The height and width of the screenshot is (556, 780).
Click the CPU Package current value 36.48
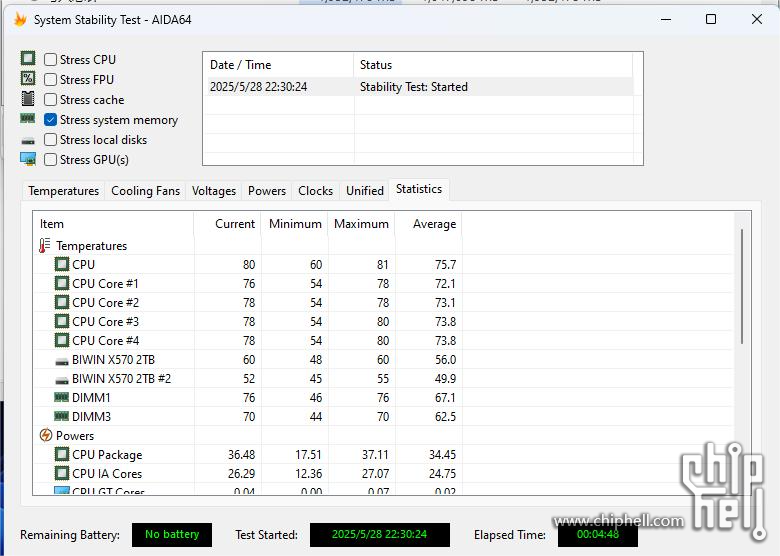click(x=241, y=455)
